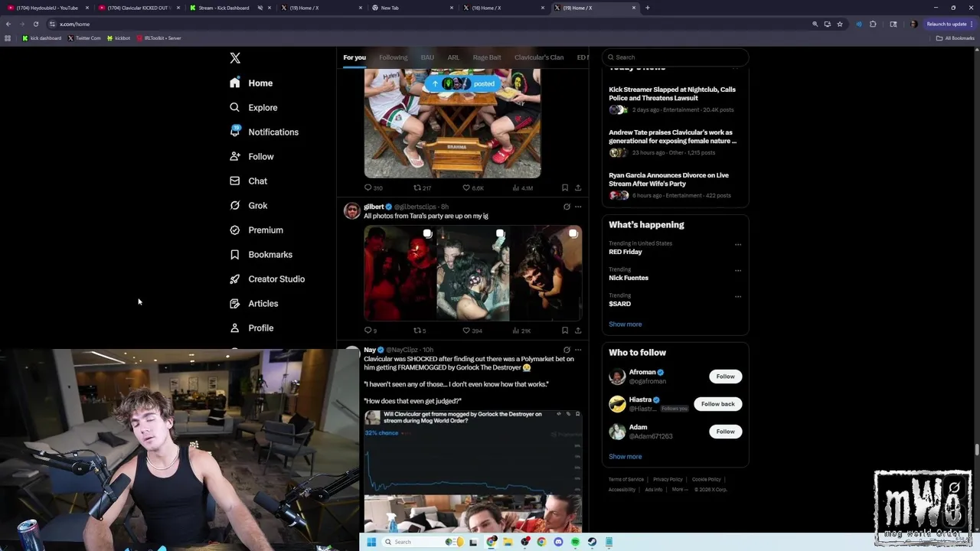Screen dimensions: 980x551
Task: Open the kick dashboard bookmark
Action: point(41,37)
